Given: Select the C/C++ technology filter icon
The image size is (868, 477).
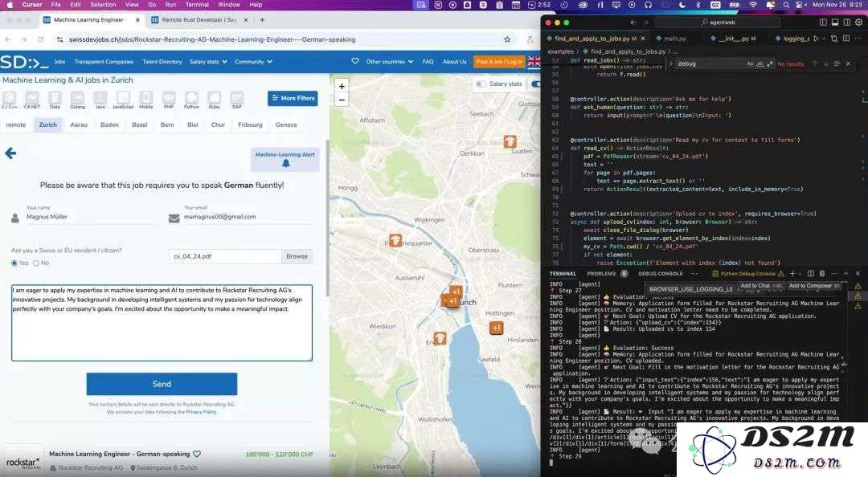Looking at the screenshot, I should 10,100.
